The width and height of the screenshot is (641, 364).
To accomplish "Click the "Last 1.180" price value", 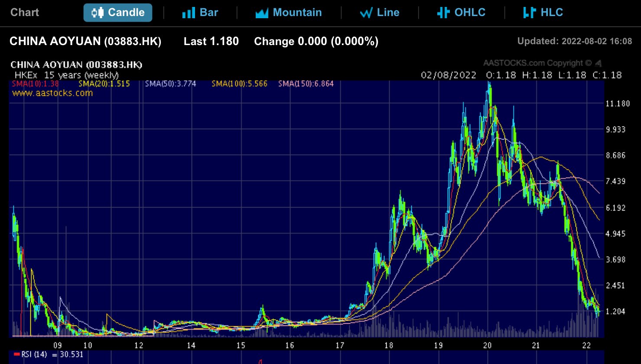I will click(211, 41).
